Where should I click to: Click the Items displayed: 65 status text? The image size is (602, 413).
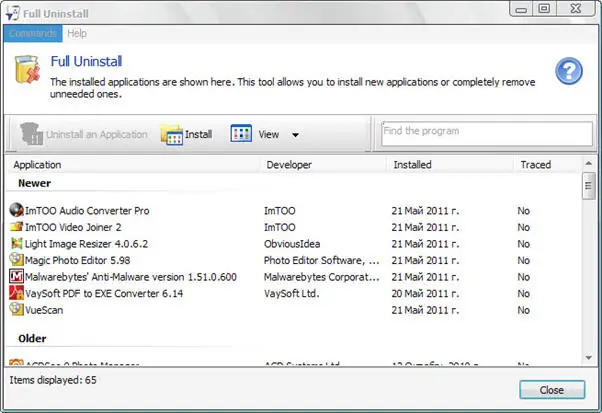click(53, 380)
